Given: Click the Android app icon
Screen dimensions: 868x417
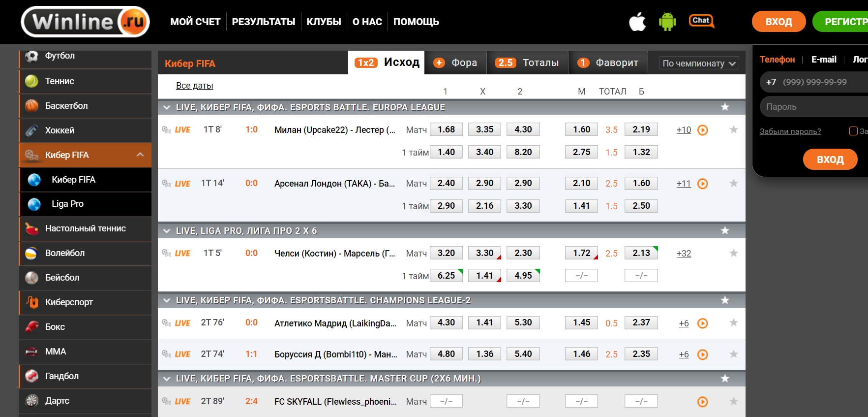Looking at the screenshot, I should (x=667, y=22).
